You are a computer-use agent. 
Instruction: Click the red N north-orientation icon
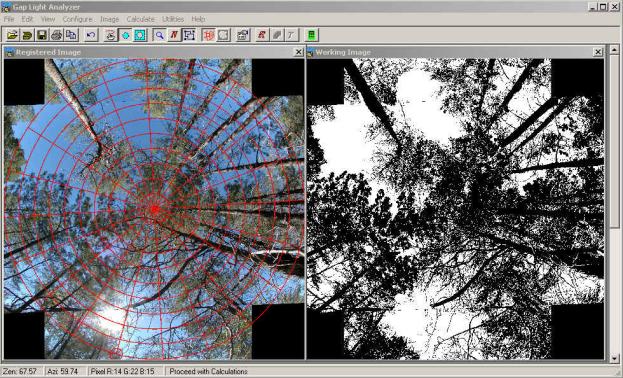[x=174, y=35]
